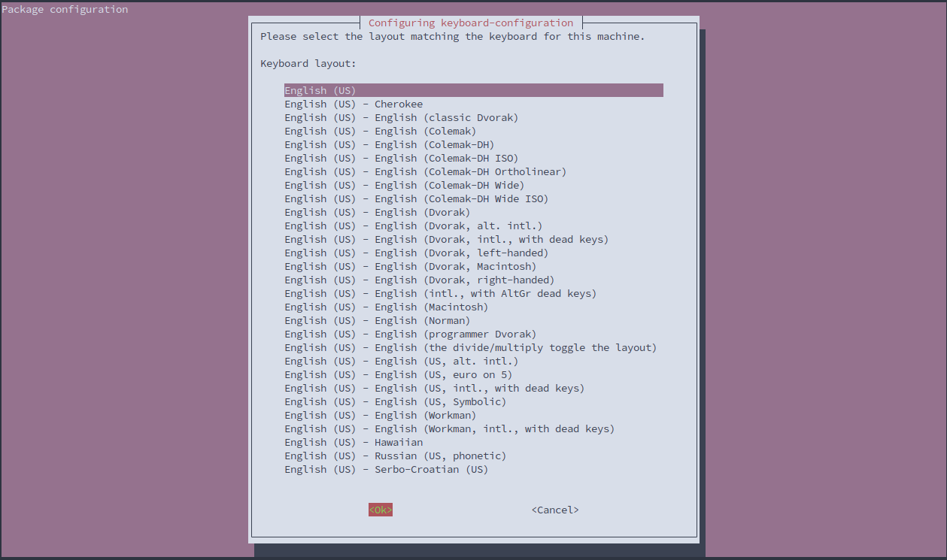Pick the English (Workman) layout
The image size is (947, 560).
pos(380,415)
